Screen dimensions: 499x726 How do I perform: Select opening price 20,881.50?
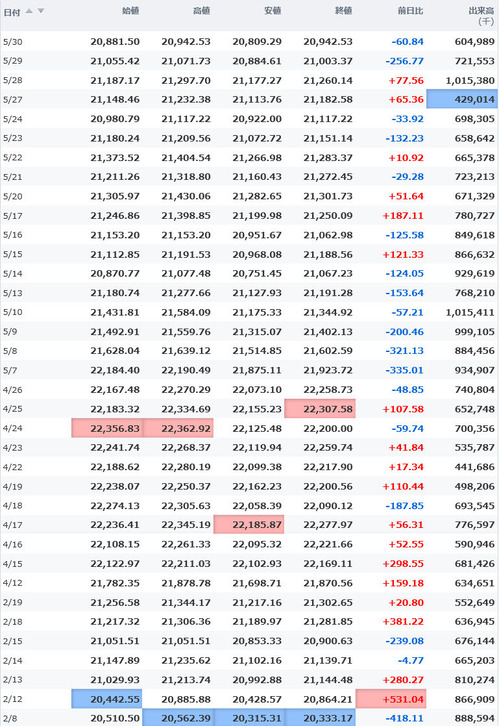click(115, 42)
